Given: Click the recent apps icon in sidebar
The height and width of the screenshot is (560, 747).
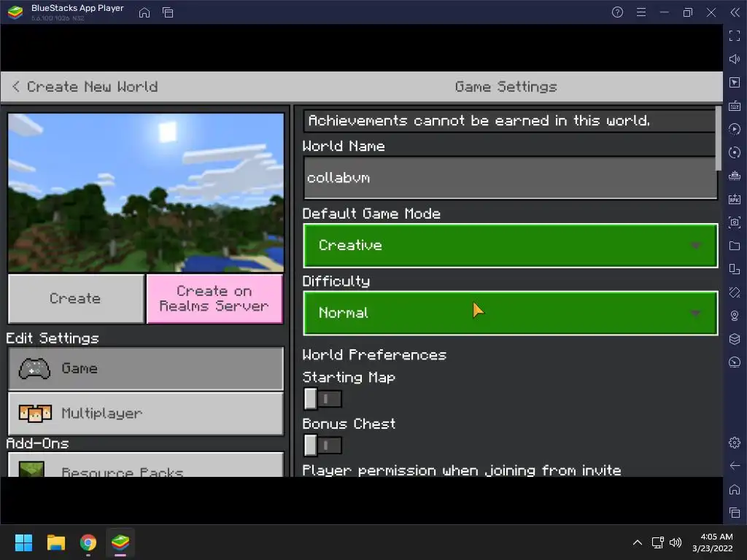Looking at the screenshot, I should pos(735,513).
